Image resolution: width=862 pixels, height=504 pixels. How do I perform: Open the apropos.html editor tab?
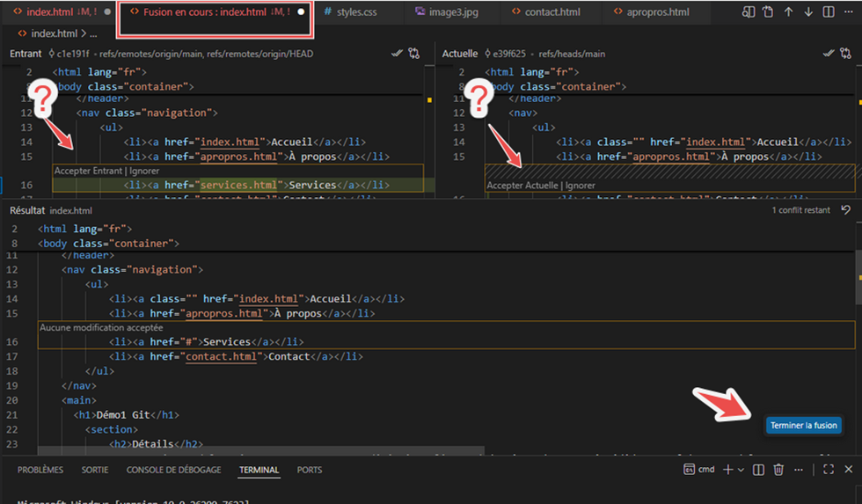652,11
